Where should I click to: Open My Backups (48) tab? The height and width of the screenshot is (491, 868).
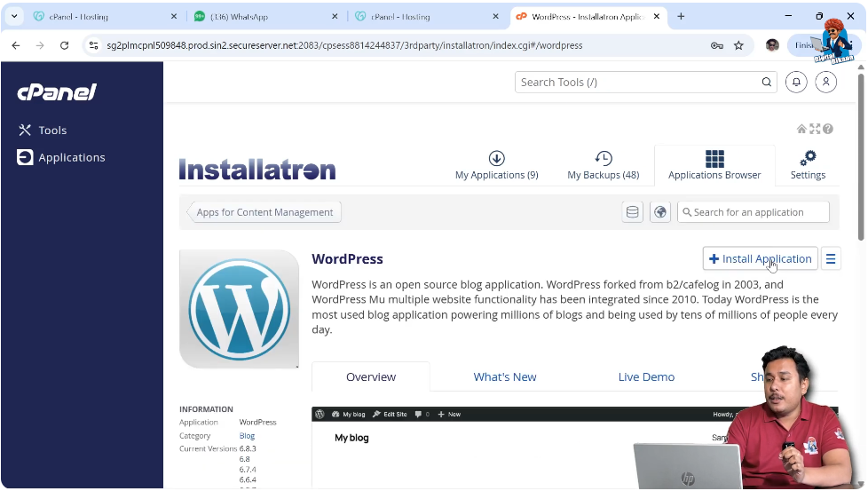604,165
